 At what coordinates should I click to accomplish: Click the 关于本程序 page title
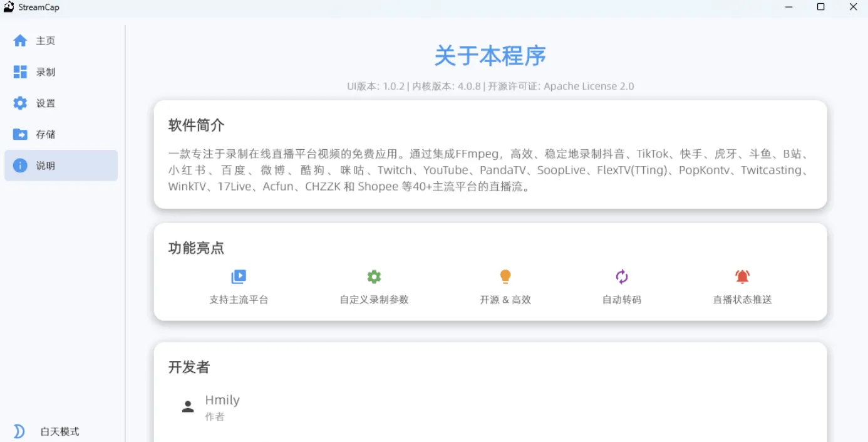tap(490, 56)
